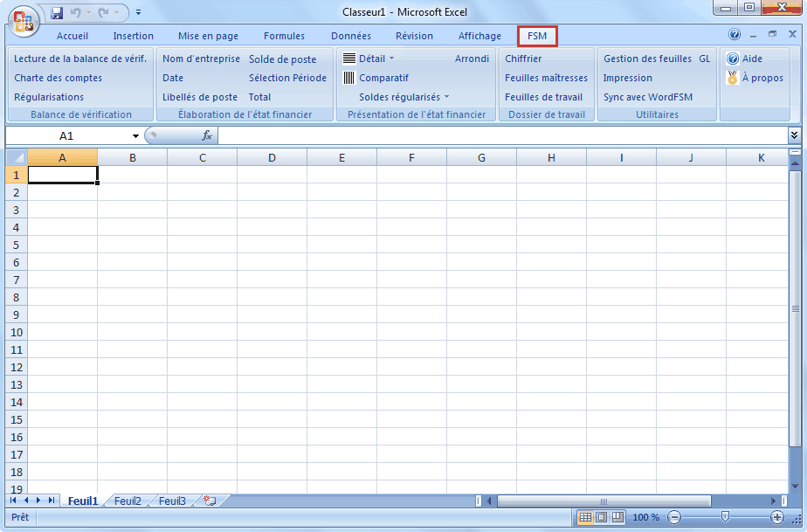Open the Insertion ribbon tab
This screenshot has height=532, width=807.
134,36
